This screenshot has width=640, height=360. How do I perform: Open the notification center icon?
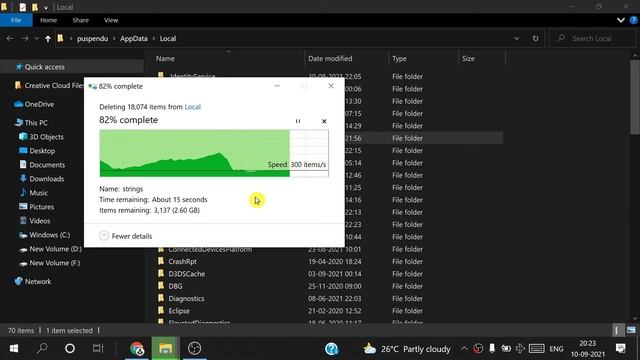pos(621,349)
